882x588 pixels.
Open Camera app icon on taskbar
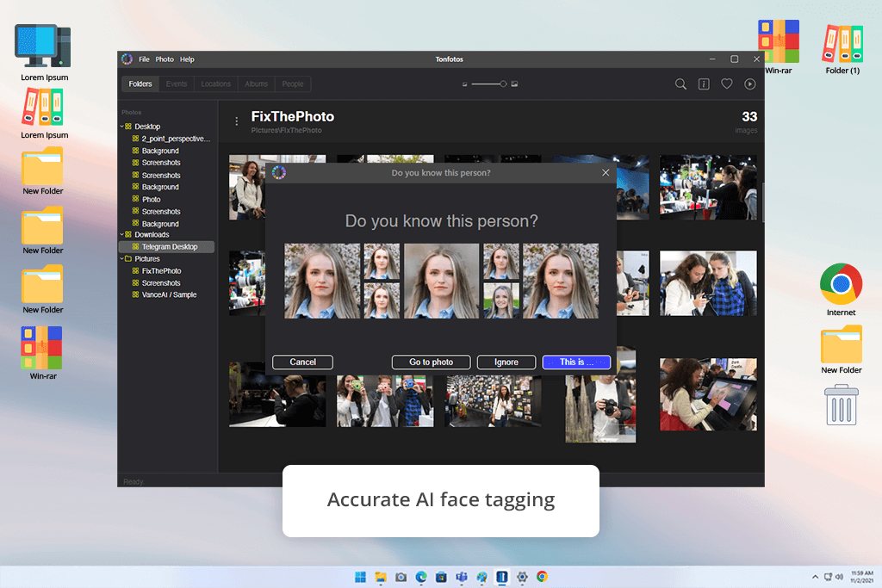401,577
